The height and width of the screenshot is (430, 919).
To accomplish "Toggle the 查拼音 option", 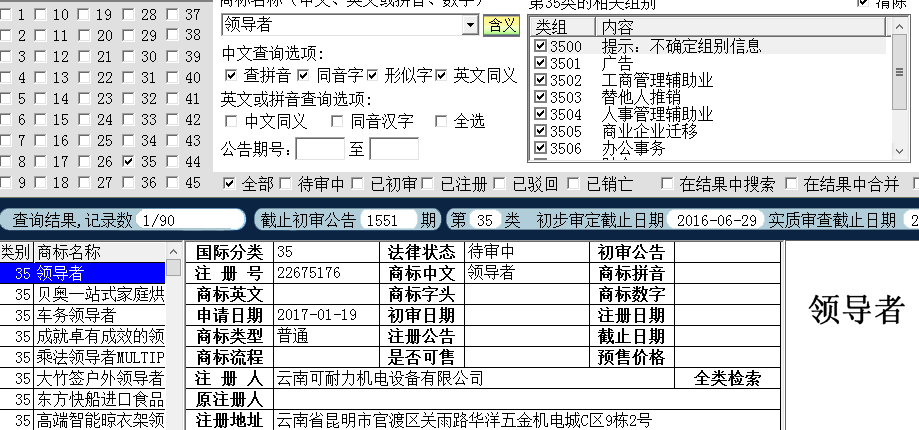I will pyautogui.click(x=232, y=76).
